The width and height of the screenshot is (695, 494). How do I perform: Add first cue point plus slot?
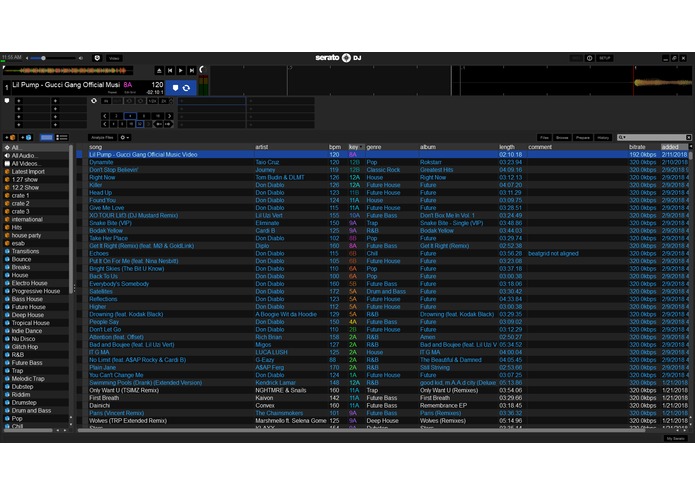19,101
